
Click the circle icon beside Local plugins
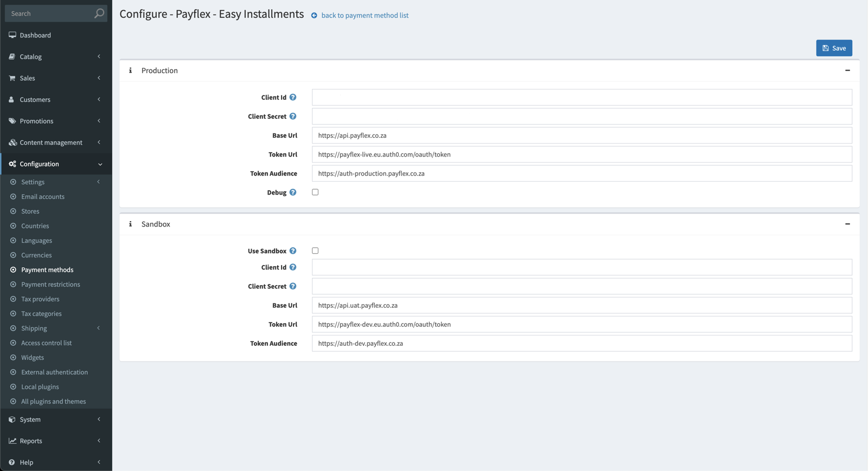(13, 387)
